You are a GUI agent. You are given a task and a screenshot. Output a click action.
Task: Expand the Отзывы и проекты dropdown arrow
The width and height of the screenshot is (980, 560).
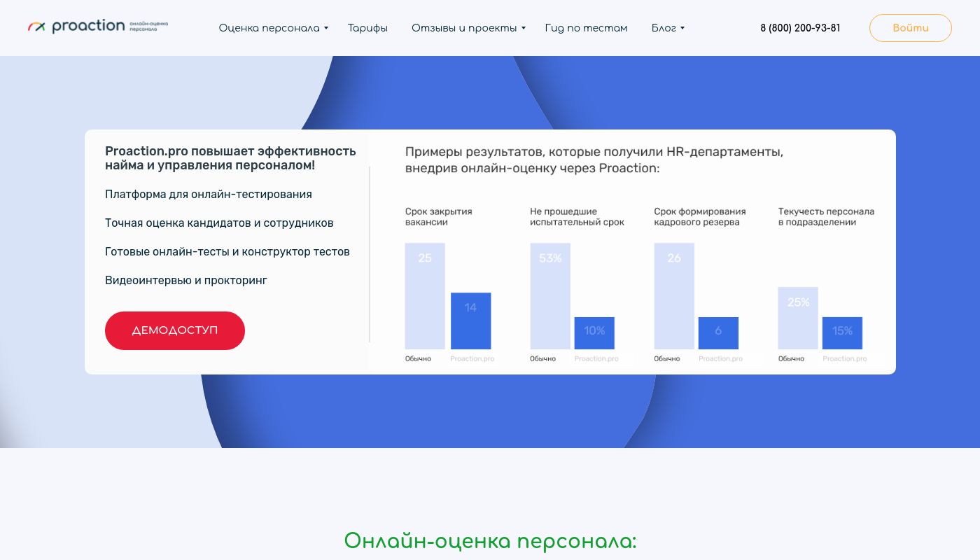[x=524, y=28]
